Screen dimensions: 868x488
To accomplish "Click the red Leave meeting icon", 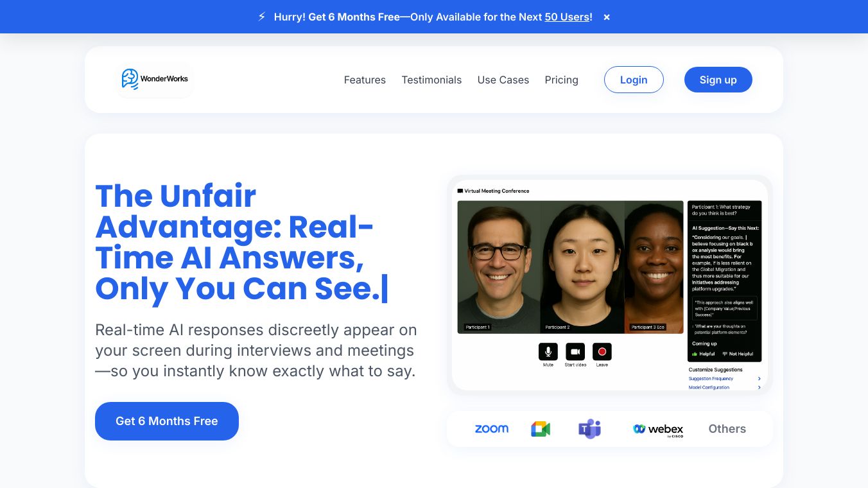I will click(602, 352).
